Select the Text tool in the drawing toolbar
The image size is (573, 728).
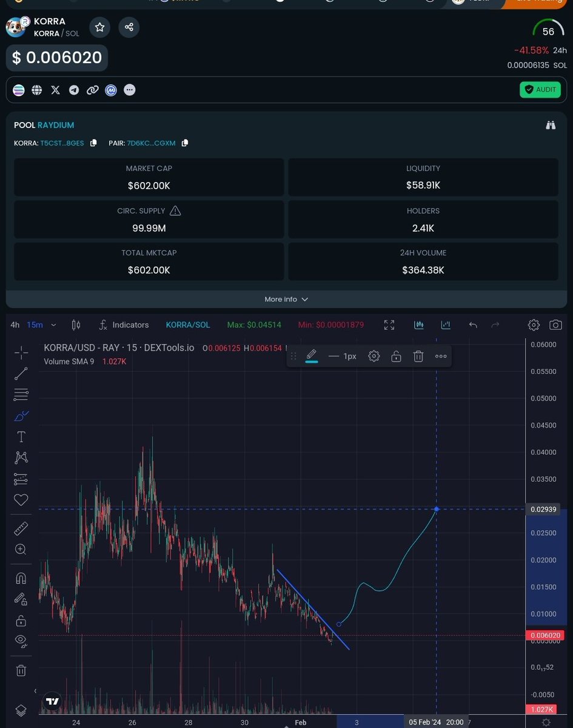click(x=21, y=436)
